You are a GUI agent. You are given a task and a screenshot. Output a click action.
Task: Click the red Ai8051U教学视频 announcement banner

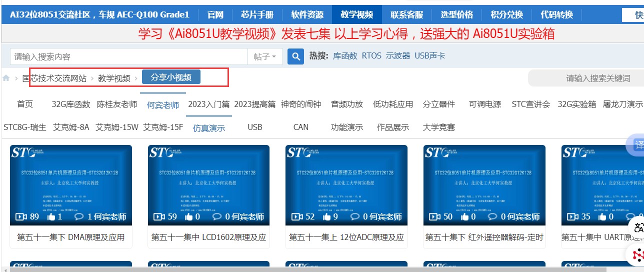point(346,33)
